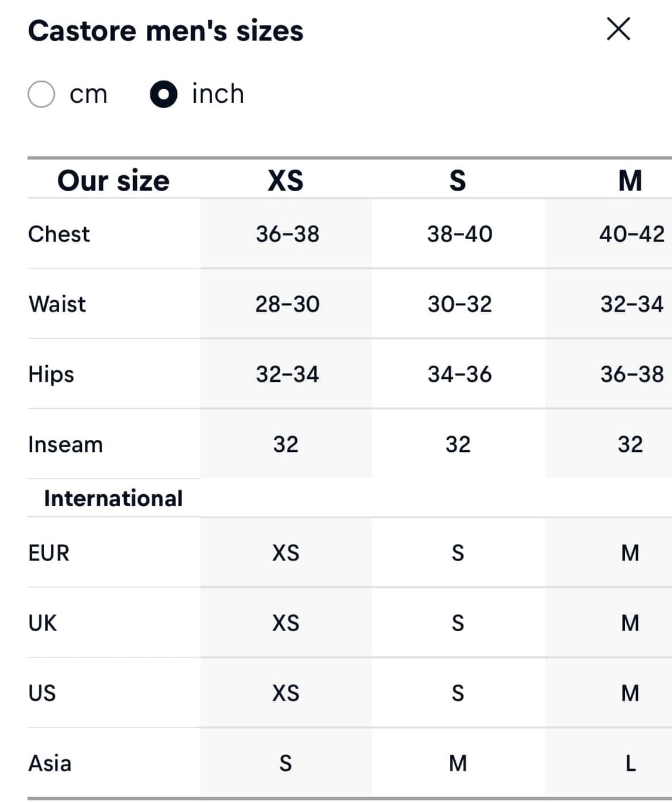672x802 pixels.
Task: Click the US row label
Action: pyautogui.click(x=42, y=693)
